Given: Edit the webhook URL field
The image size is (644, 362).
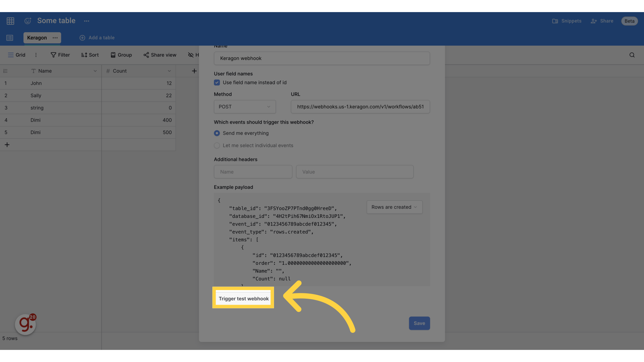Looking at the screenshot, I should [360, 107].
